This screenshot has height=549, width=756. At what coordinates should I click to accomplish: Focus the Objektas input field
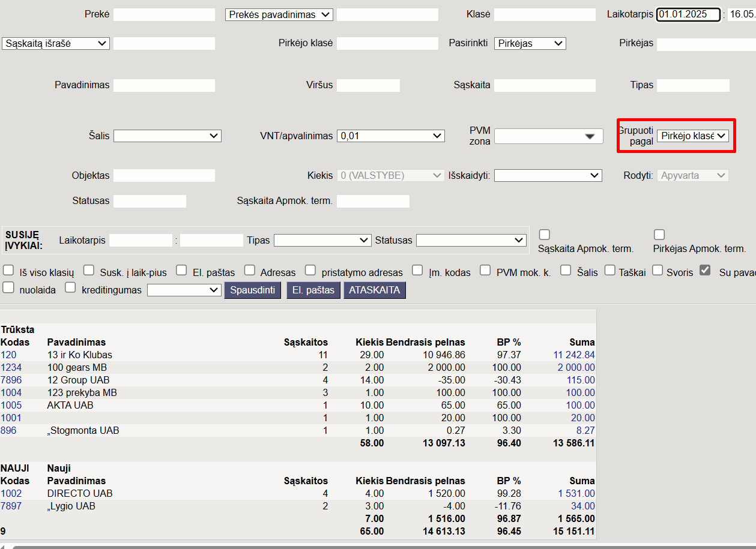(164, 175)
